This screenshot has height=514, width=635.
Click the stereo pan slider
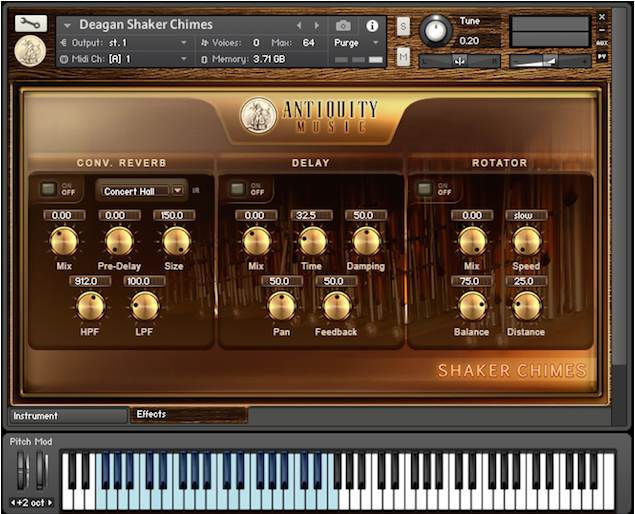459,61
